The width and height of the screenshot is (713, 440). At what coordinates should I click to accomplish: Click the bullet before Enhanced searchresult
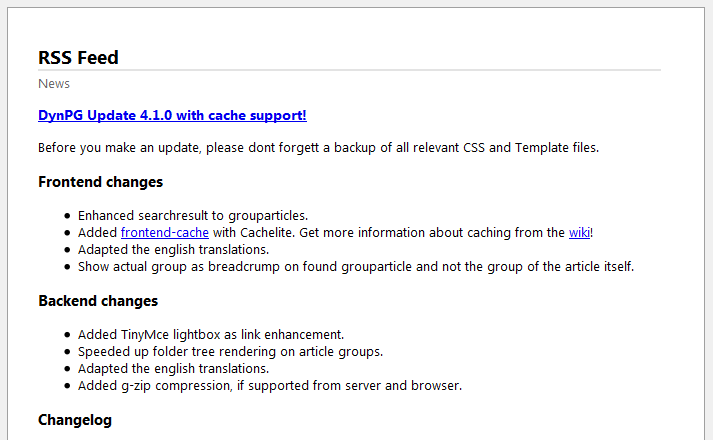67,216
